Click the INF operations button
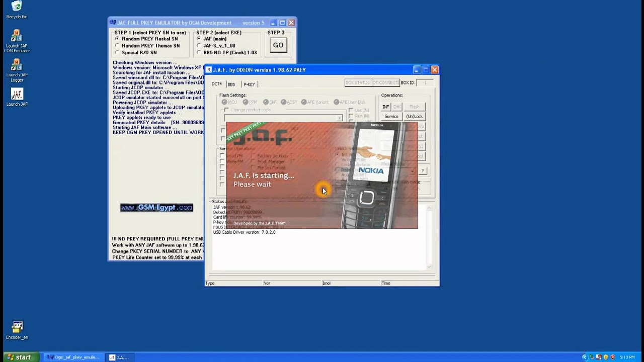 point(385,107)
